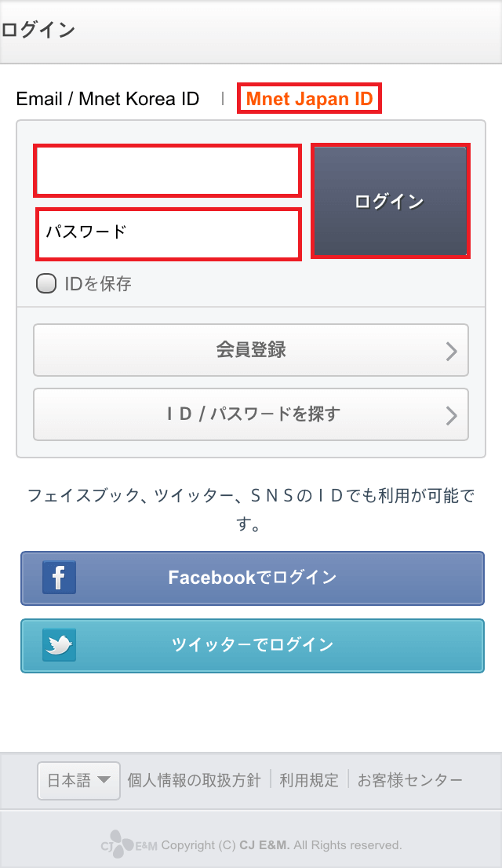Click the Facebook logo icon

click(x=59, y=578)
